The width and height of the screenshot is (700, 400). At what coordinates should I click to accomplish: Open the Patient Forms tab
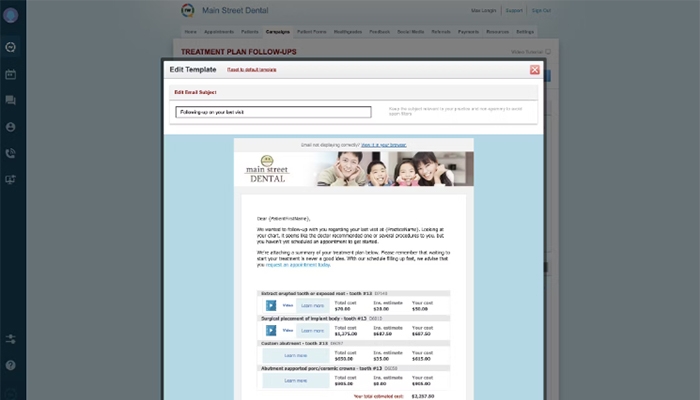point(312,32)
